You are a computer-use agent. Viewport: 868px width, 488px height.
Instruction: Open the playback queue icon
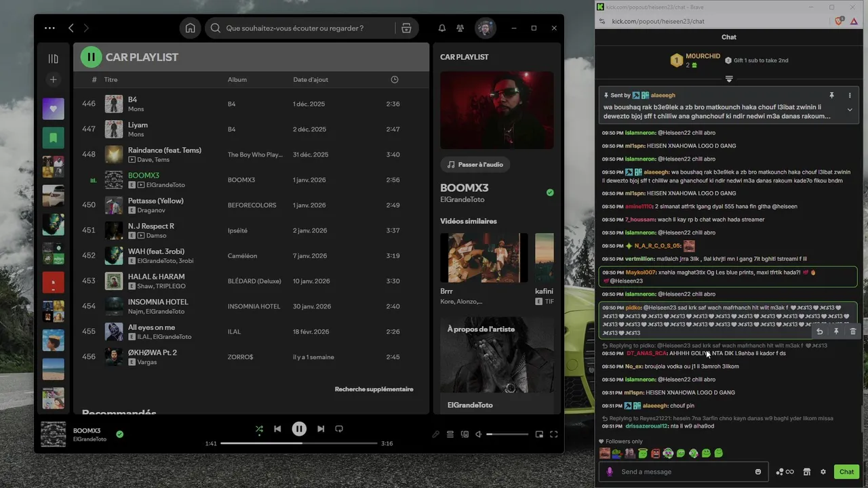[x=450, y=434]
